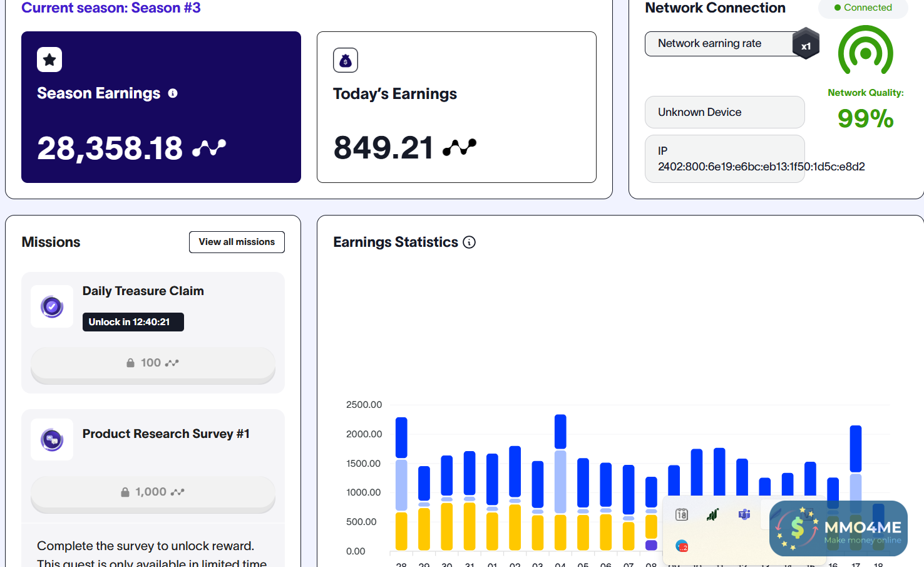Click the x1 hexagon multiplier badge

806,44
